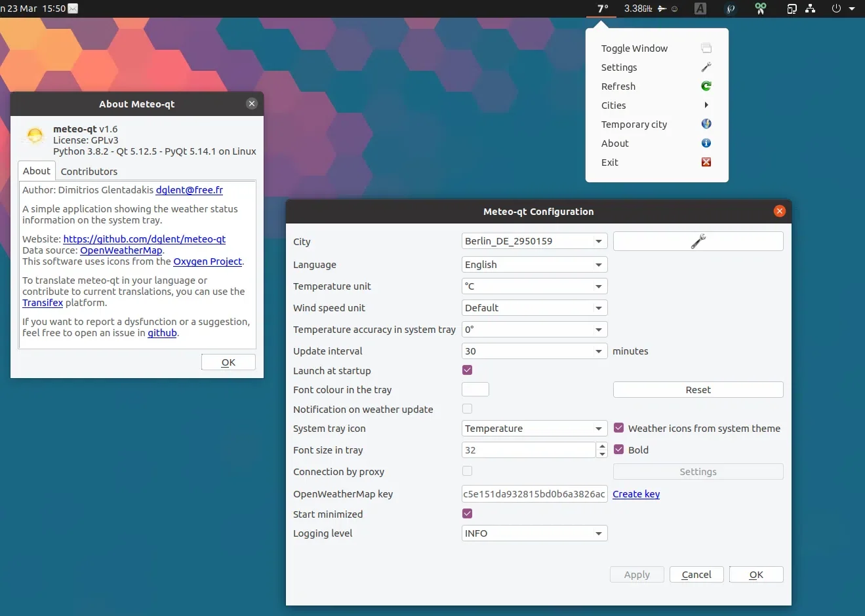Enable the Connection by proxy checkbox
This screenshot has width=865, height=616.
pos(467,471)
